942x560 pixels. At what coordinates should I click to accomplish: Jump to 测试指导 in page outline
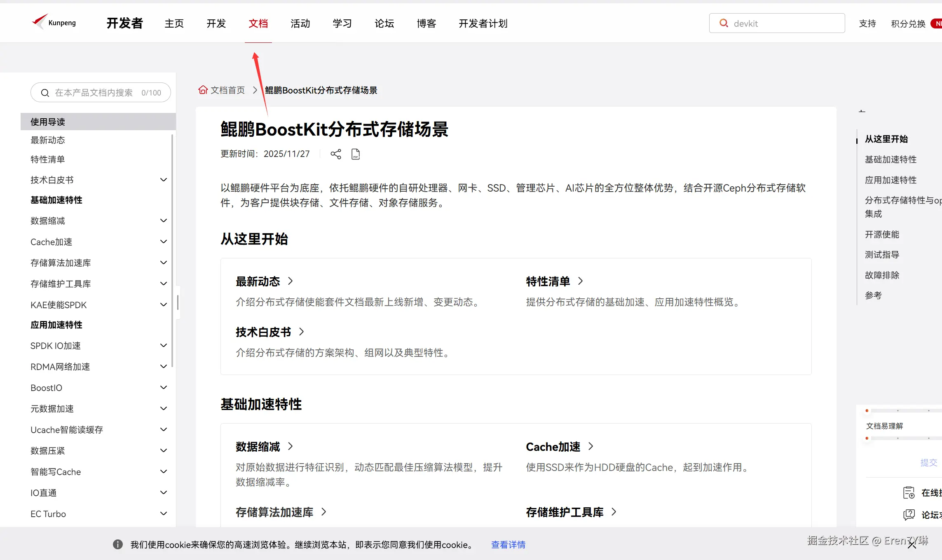(882, 255)
